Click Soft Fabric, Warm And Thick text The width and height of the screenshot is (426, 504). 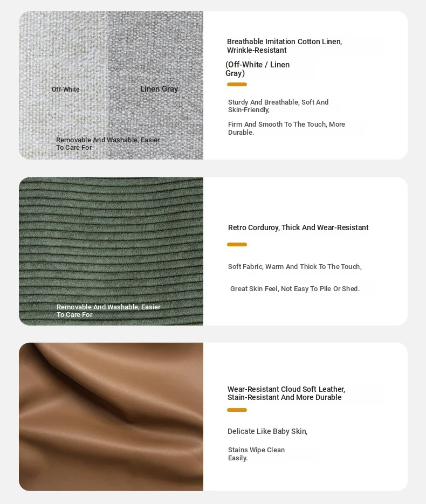pos(295,266)
